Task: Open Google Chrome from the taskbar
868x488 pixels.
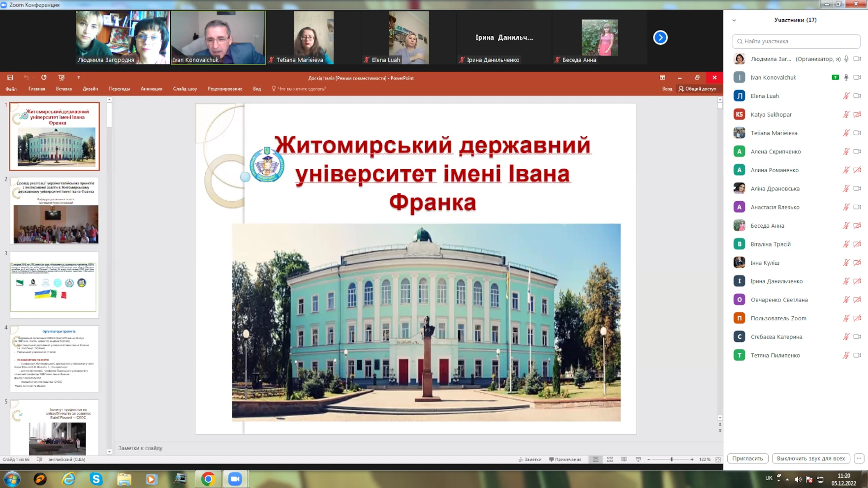Action: click(208, 479)
